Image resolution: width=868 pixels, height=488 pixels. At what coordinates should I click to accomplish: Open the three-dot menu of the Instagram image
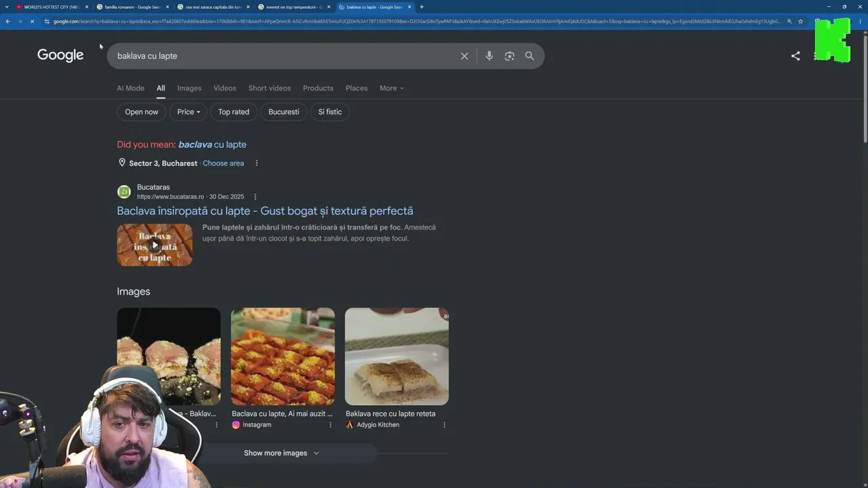pos(330,425)
